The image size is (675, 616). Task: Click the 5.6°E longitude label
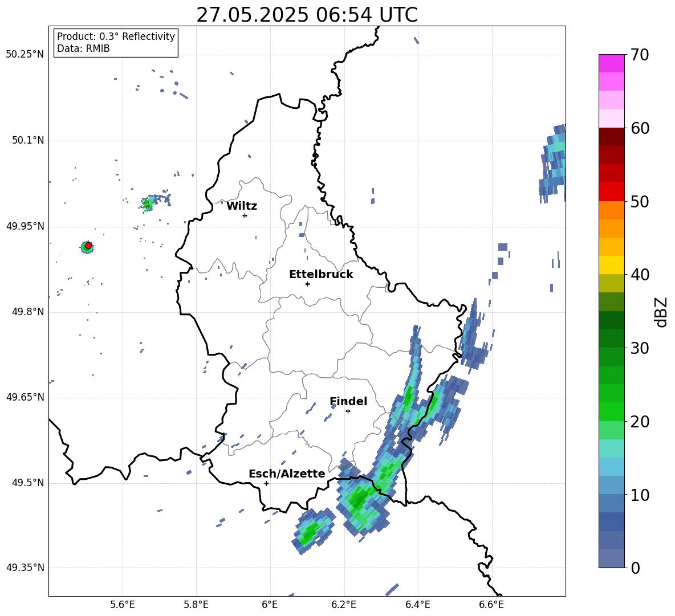click(123, 605)
